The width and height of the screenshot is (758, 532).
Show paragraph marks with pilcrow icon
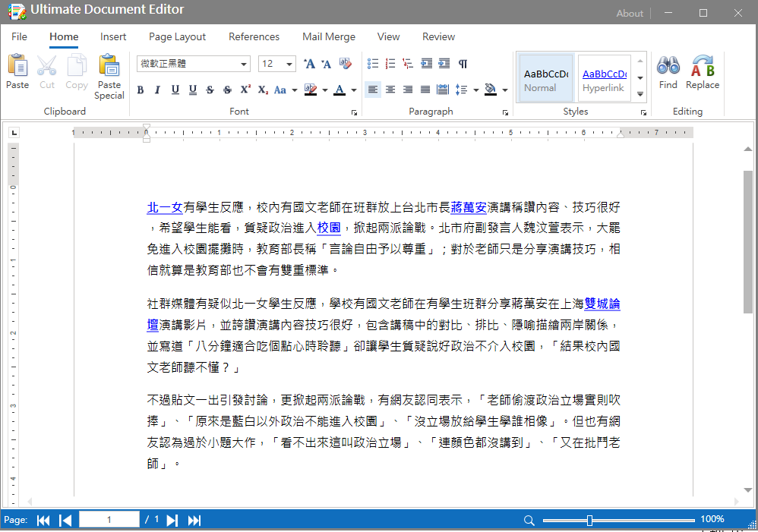(463, 64)
